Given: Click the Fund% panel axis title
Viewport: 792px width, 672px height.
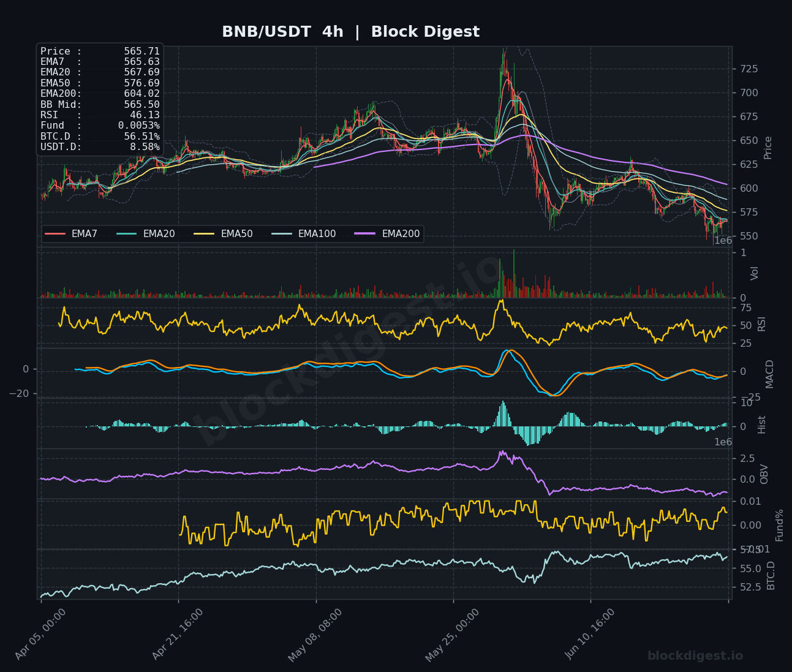Looking at the screenshot, I should [x=779, y=525].
